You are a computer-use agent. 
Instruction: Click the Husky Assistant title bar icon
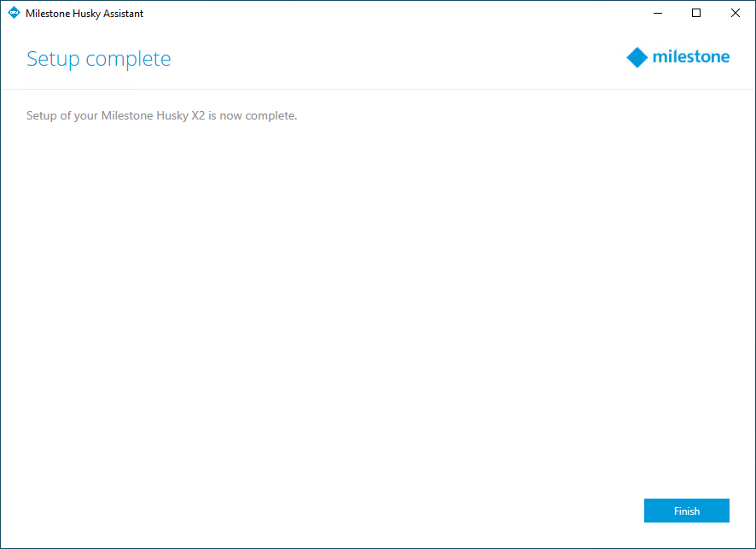click(x=14, y=13)
